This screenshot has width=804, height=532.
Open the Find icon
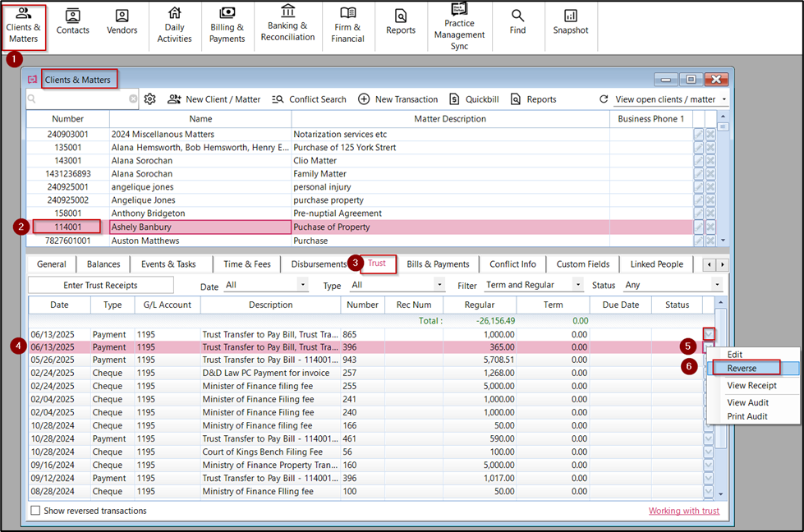517,25
